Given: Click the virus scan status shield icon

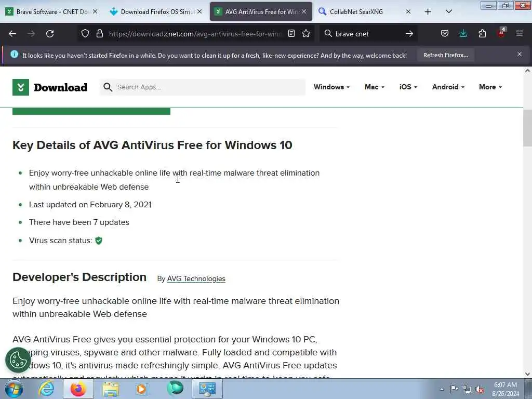Looking at the screenshot, I should tap(99, 241).
